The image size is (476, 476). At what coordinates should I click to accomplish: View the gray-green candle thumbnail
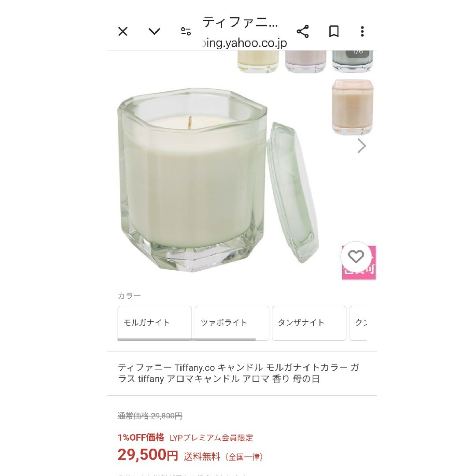tap(353, 62)
